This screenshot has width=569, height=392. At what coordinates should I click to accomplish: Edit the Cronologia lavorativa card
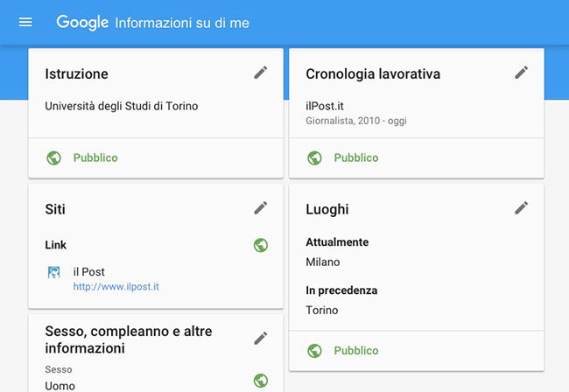[x=521, y=73]
